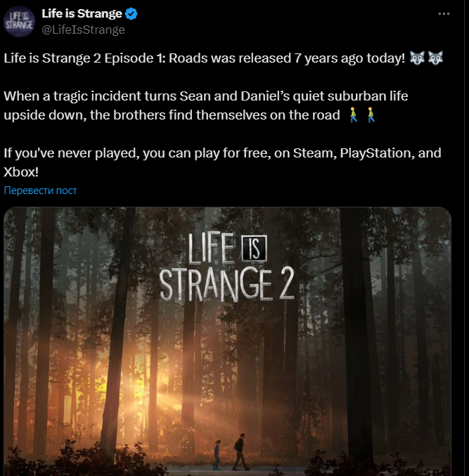Click the Перевести пост translate link

(x=40, y=191)
